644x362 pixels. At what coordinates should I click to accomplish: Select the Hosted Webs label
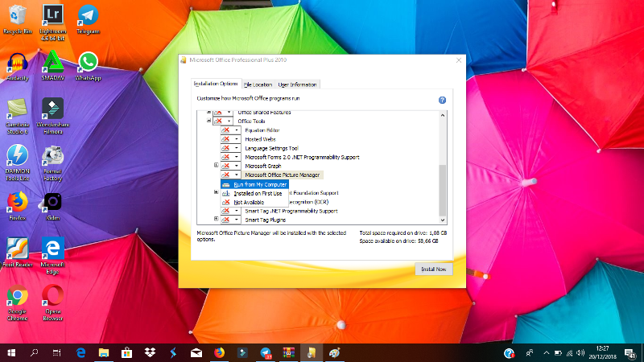coord(260,139)
